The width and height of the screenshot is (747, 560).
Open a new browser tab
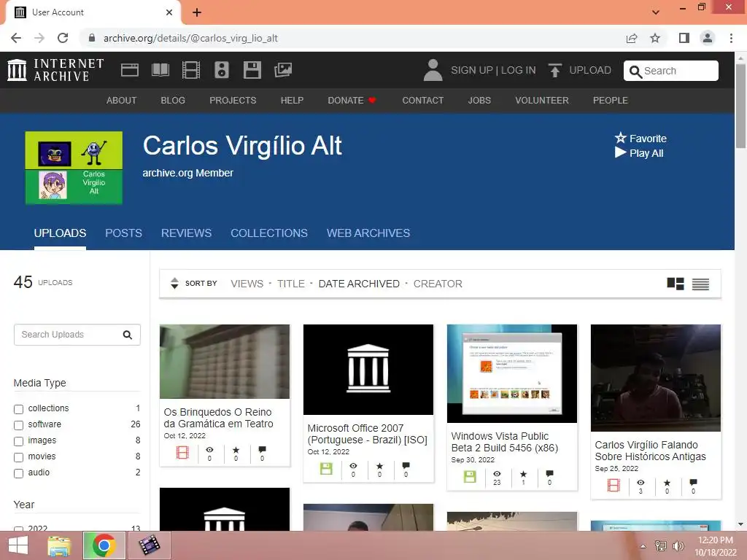click(x=197, y=12)
